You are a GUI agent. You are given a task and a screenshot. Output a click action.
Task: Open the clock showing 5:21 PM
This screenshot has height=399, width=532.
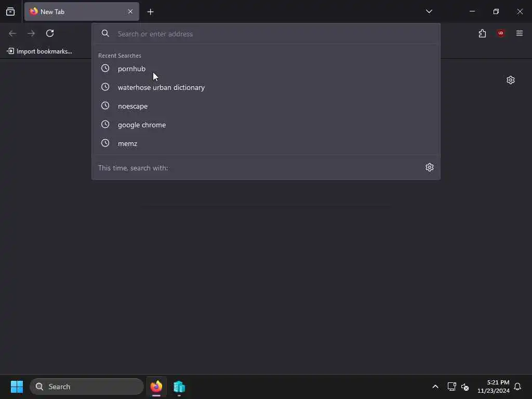[494, 387]
